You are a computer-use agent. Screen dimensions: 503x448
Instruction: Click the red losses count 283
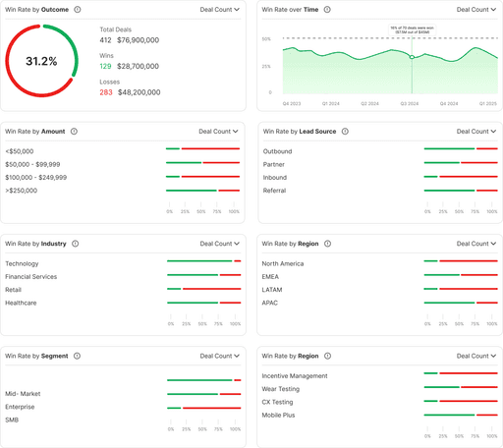(106, 92)
